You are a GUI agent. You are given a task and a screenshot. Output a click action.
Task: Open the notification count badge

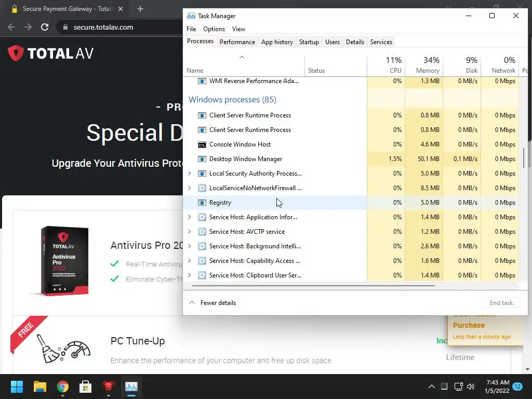point(518,387)
